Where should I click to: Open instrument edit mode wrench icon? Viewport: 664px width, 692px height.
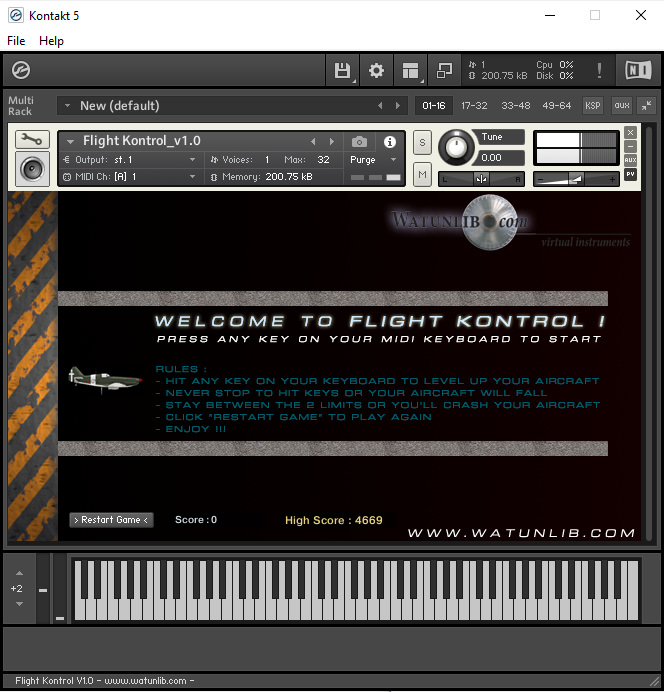[x=32, y=139]
